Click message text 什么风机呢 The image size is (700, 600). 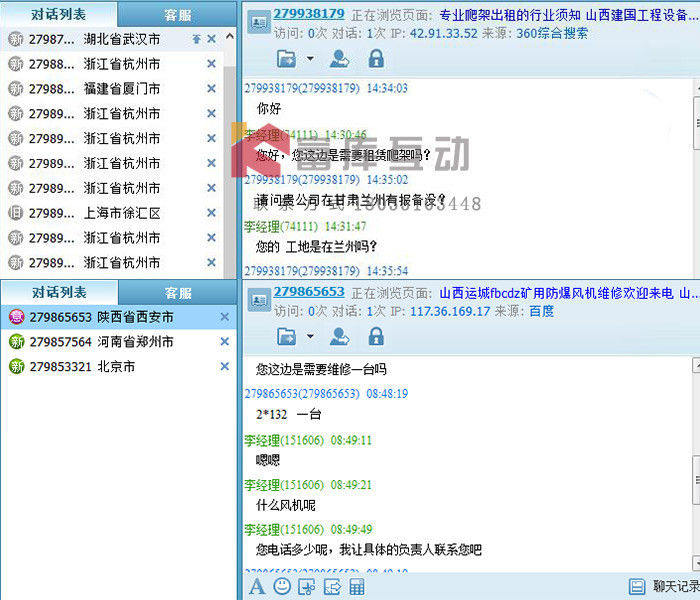[285, 505]
